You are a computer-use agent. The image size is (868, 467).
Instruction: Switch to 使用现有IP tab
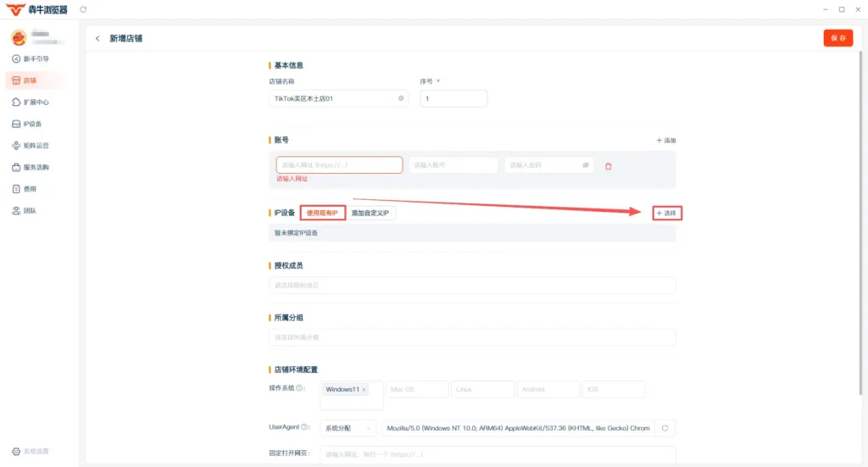click(x=322, y=213)
